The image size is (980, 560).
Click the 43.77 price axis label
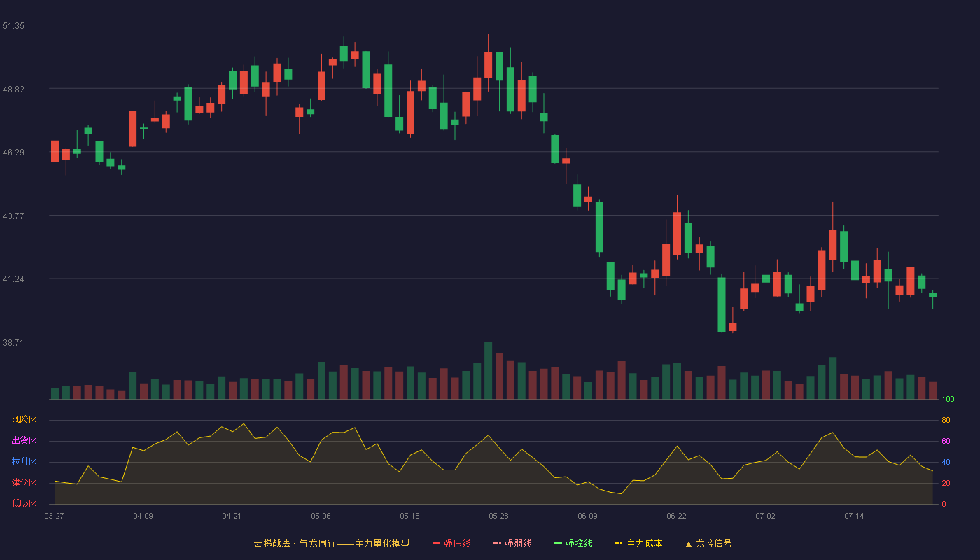(x=13, y=216)
